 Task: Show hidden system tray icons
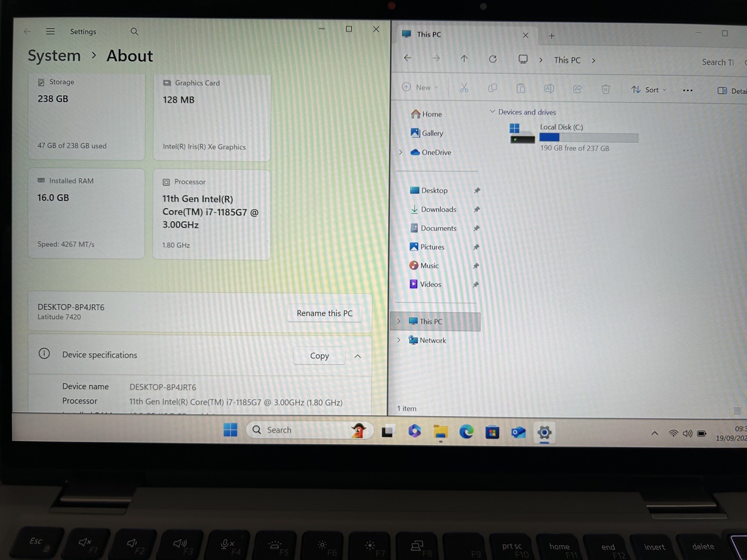point(655,434)
